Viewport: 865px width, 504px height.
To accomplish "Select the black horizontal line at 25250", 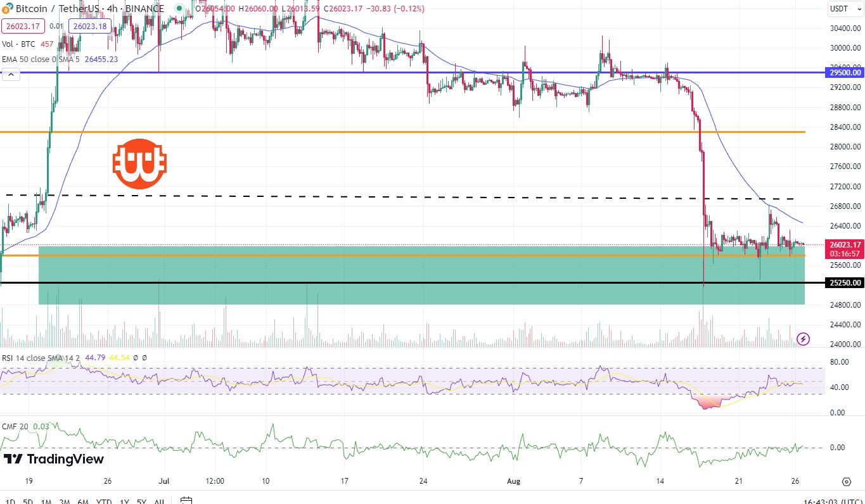I will tap(412, 282).
